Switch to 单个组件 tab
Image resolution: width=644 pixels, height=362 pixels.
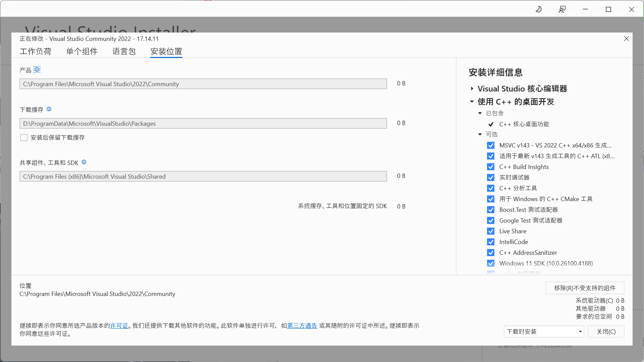82,51
